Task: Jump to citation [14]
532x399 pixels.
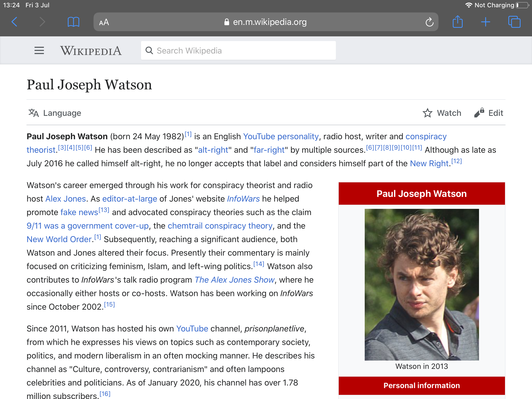Action: coord(259,264)
